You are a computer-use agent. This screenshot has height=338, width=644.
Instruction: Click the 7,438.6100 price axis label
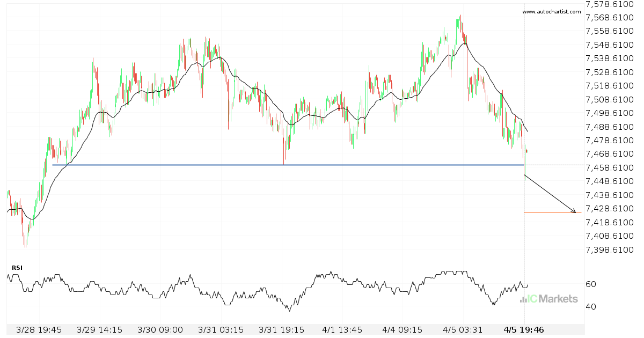[x=611, y=195]
